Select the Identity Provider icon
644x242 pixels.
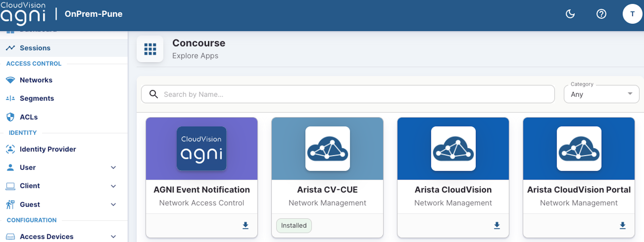10,149
